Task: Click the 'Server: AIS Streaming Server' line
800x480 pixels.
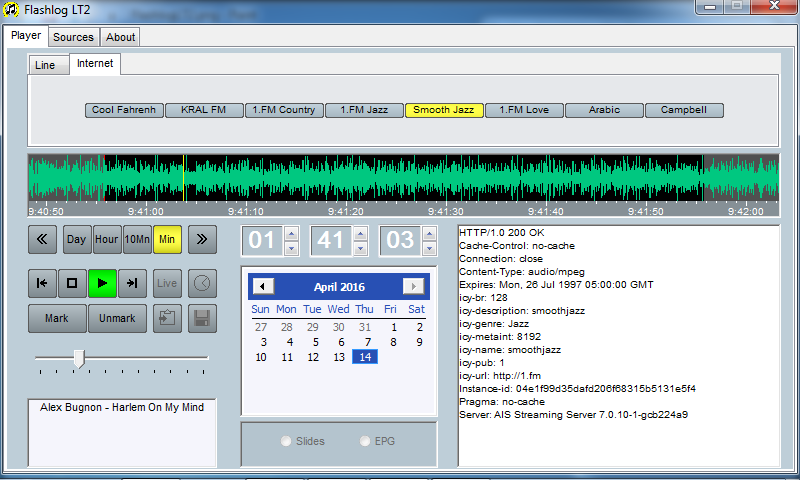Action: [573, 415]
